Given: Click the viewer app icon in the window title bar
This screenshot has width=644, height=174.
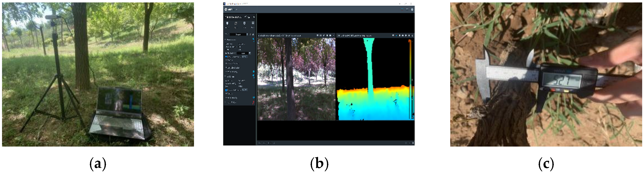Looking at the screenshot, I should click(x=225, y=4).
